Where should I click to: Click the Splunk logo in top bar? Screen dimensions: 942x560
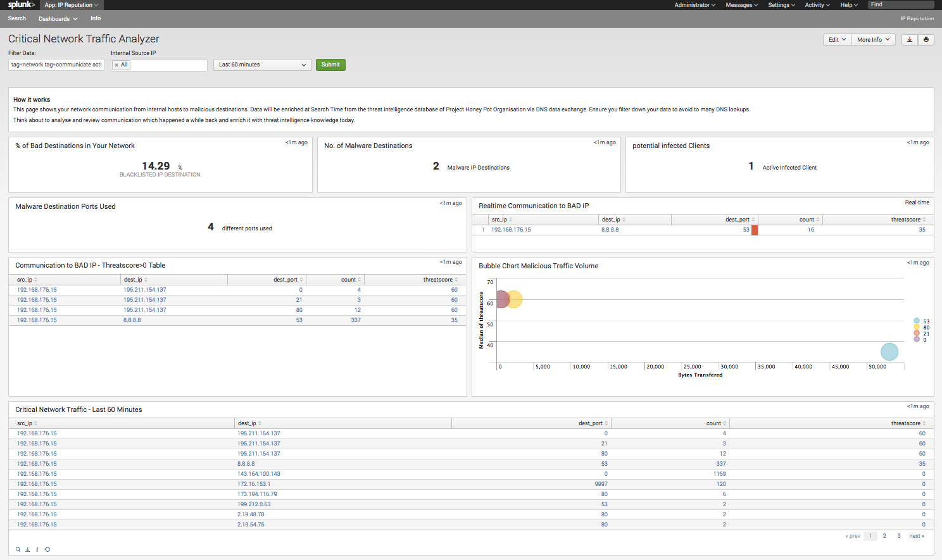tap(21, 5)
